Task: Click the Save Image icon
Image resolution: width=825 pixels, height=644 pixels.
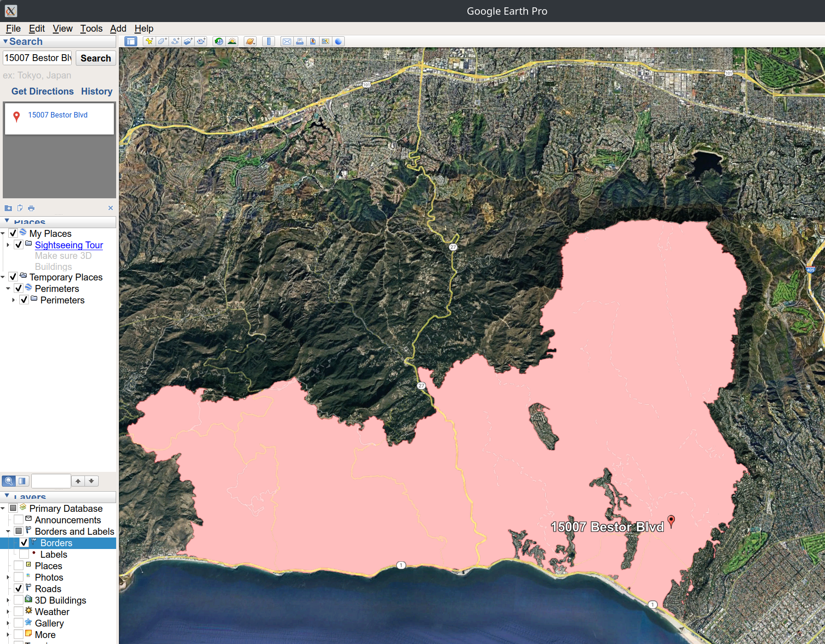Action: [313, 41]
